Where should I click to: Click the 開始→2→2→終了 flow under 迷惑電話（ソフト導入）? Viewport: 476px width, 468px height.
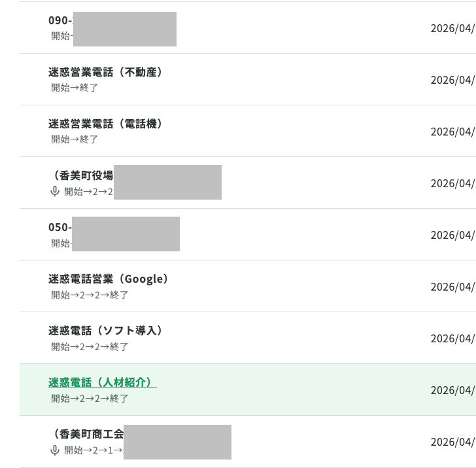coord(90,347)
